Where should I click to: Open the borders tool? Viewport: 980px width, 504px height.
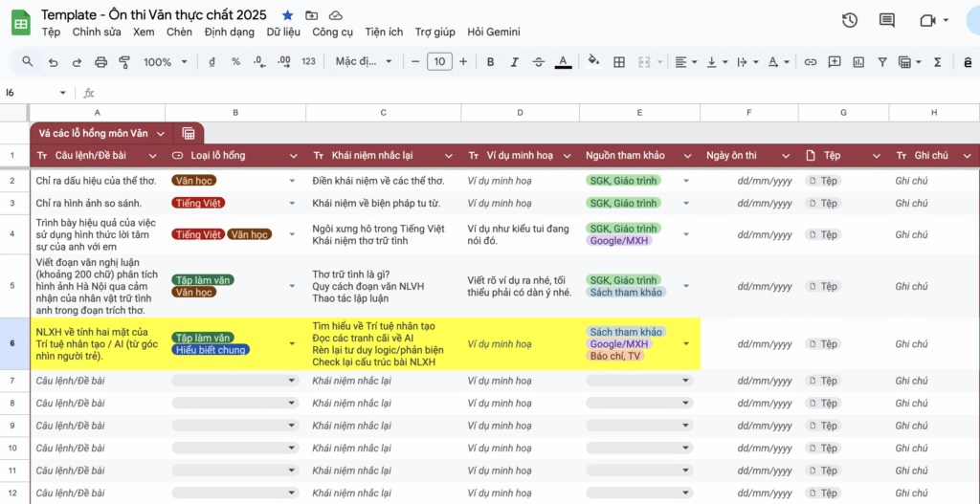(619, 62)
